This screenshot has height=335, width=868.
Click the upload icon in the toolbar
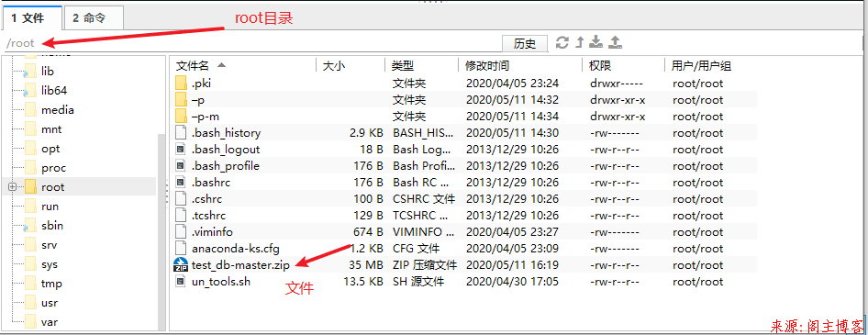click(616, 42)
